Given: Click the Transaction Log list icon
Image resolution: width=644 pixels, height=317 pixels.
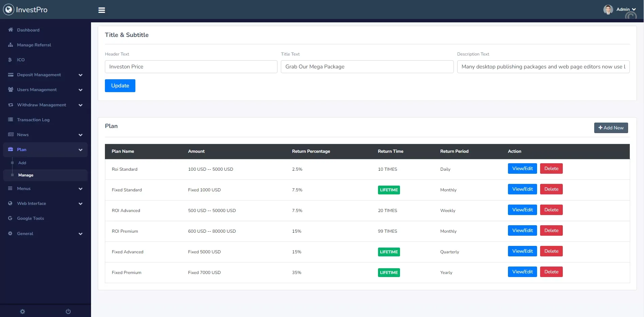Looking at the screenshot, I should (10, 120).
